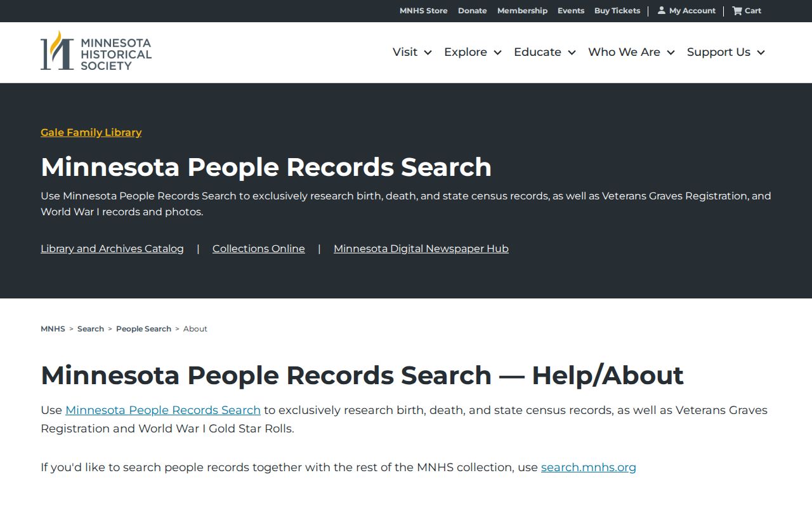
Task: Click the Visit navigation label
Action: (x=405, y=52)
